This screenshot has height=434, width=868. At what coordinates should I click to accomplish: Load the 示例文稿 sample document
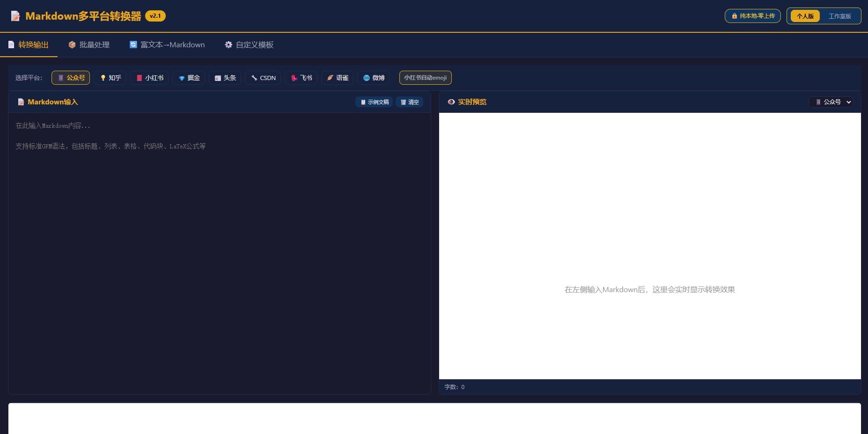(374, 102)
